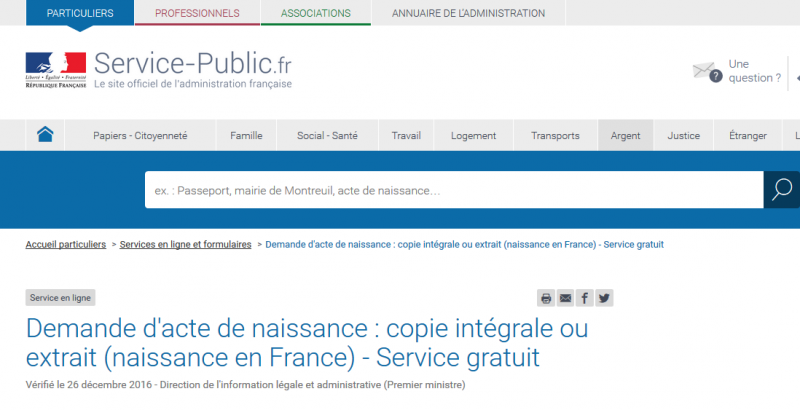Share on Facebook icon
The height and width of the screenshot is (410, 800).
[585, 298]
